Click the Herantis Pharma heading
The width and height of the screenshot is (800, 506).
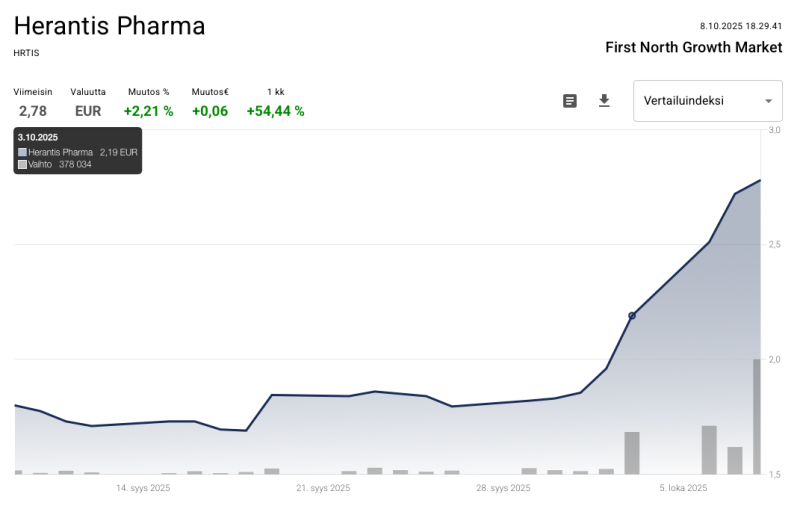[x=110, y=26]
